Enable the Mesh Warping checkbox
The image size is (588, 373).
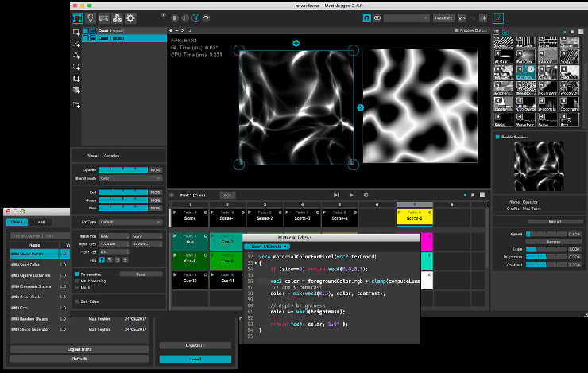pyautogui.click(x=77, y=281)
